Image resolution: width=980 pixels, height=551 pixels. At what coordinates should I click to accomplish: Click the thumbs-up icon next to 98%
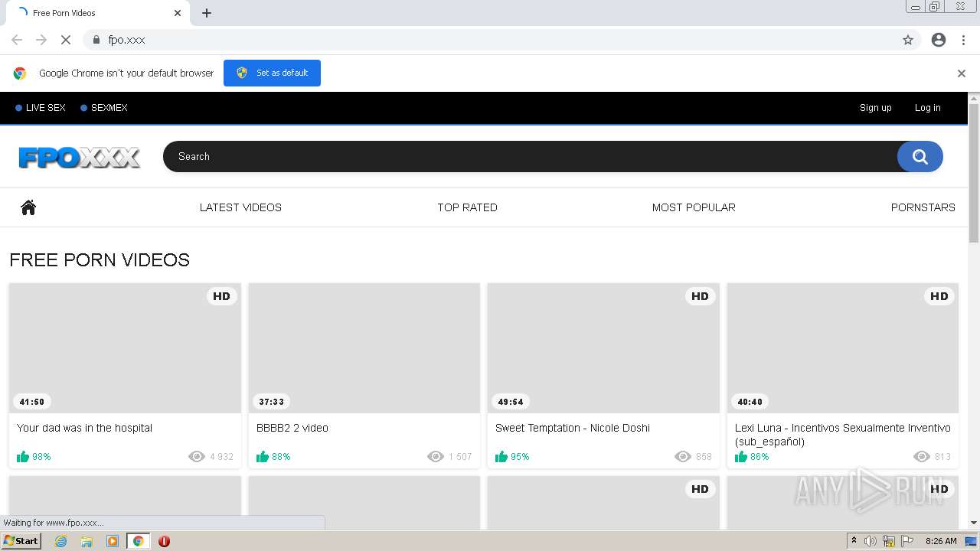click(x=23, y=457)
